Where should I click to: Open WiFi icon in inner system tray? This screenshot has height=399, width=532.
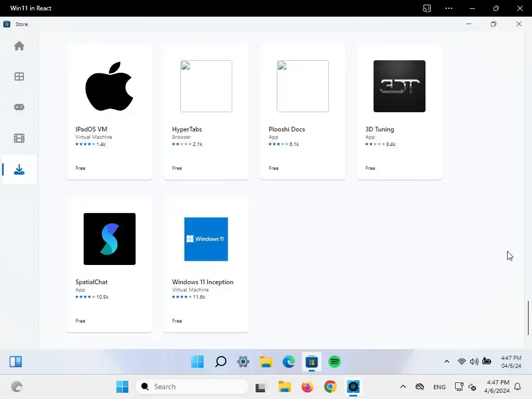point(461,362)
